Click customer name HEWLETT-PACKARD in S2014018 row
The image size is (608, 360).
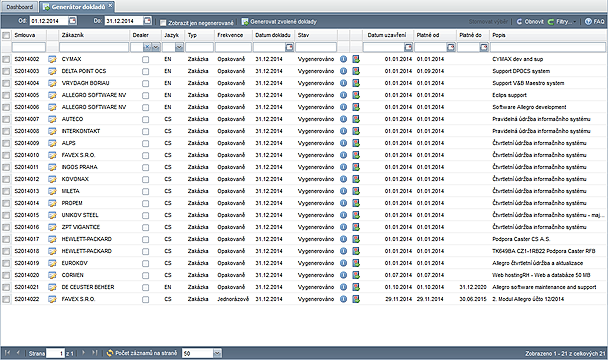click(86, 251)
